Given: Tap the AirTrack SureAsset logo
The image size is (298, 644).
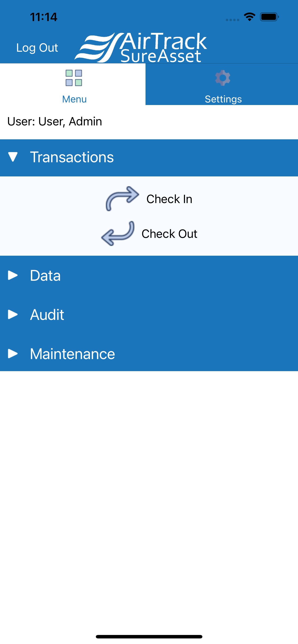Looking at the screenshot, I should (141, 47).
